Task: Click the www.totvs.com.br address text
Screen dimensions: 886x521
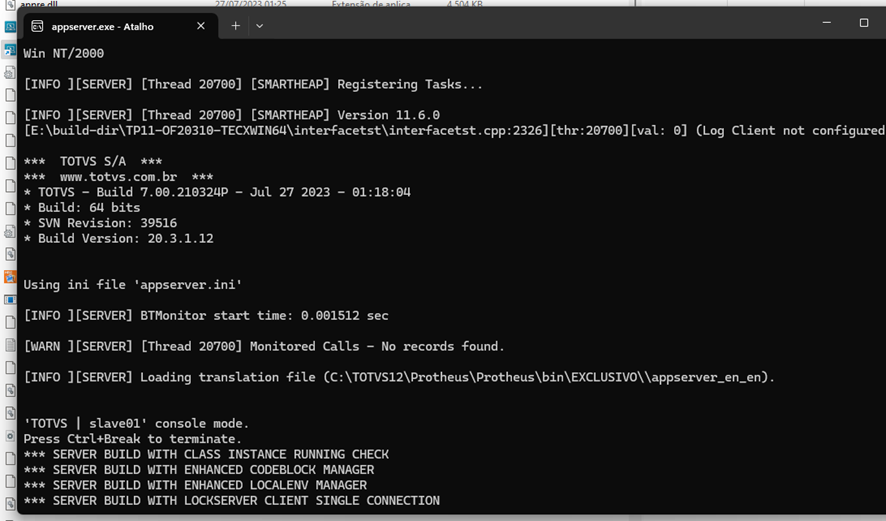Action: pos(119,177)
